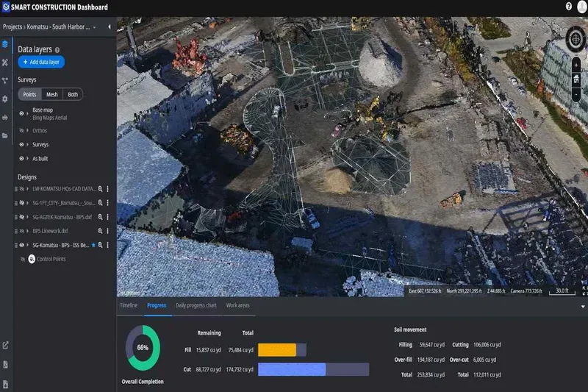The width and height of the screenshot is (588, 392).
Task: Open the Daily progress chart tab
Action: coord(196,305)
